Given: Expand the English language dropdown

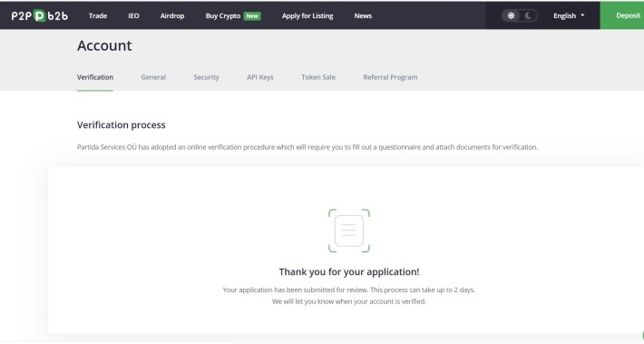Looking at the screenshot, I should click(x=569, y=15).
